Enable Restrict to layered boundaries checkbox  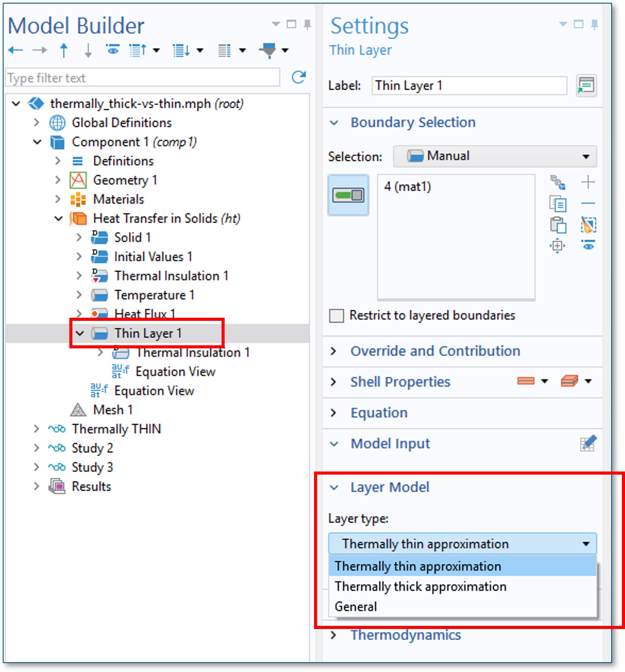coord(336,316)
